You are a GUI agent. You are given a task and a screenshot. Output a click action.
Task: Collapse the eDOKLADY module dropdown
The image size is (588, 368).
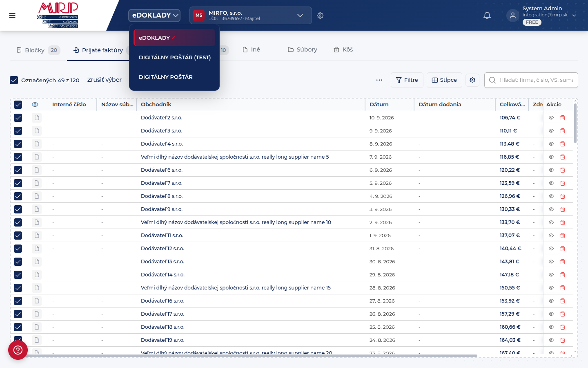(154, 16)
